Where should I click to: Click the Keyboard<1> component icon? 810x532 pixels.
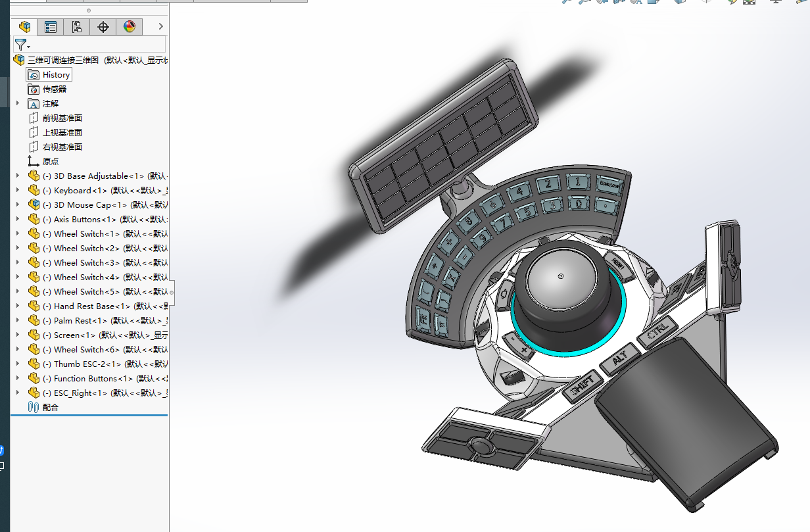tap(34, 191)
